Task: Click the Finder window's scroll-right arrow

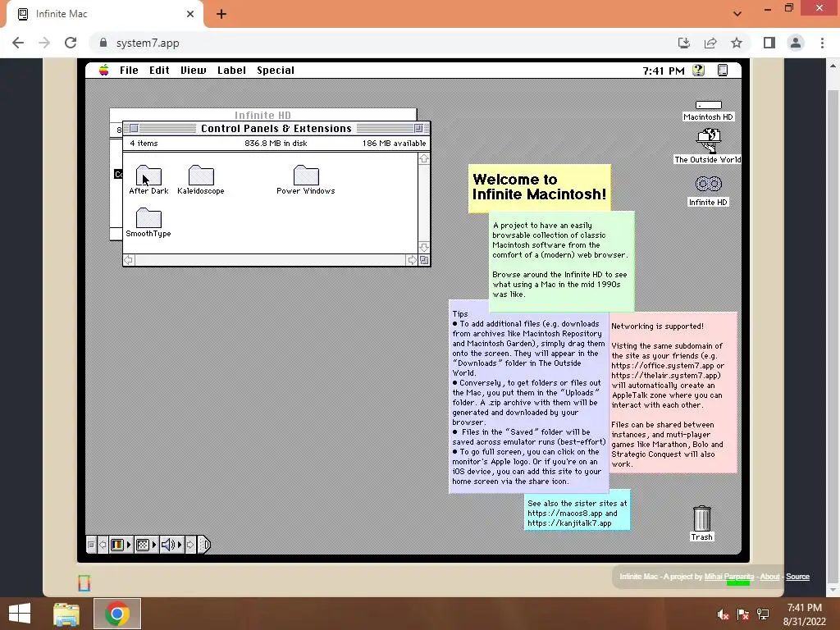Action: pos(412,260)
